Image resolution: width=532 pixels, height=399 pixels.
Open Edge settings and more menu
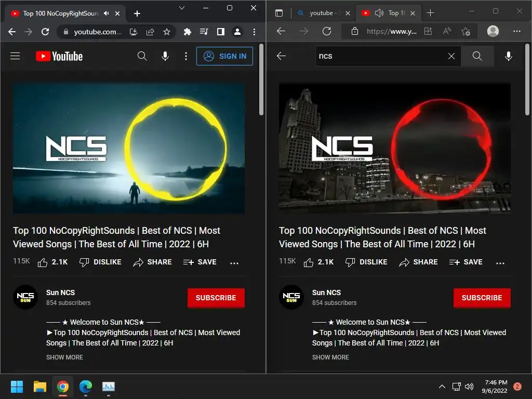(x=517, y=31)
